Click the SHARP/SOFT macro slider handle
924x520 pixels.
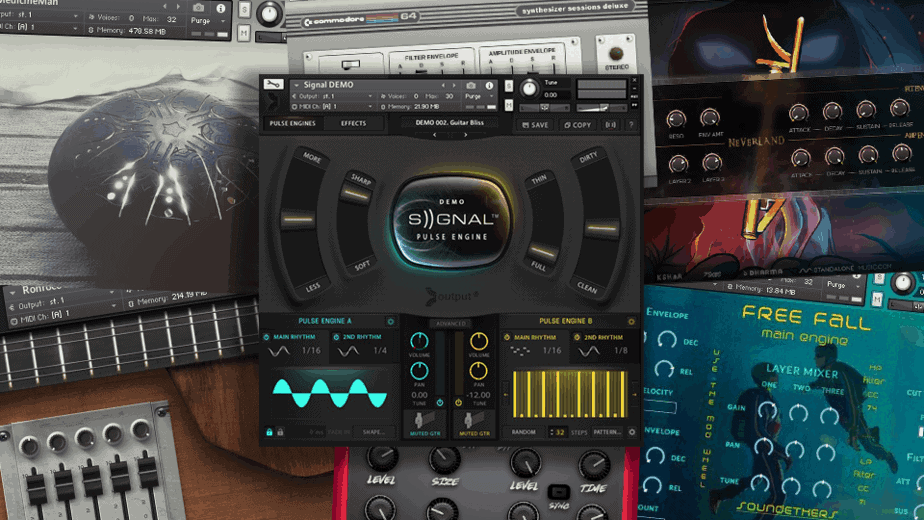click(355, 195)
